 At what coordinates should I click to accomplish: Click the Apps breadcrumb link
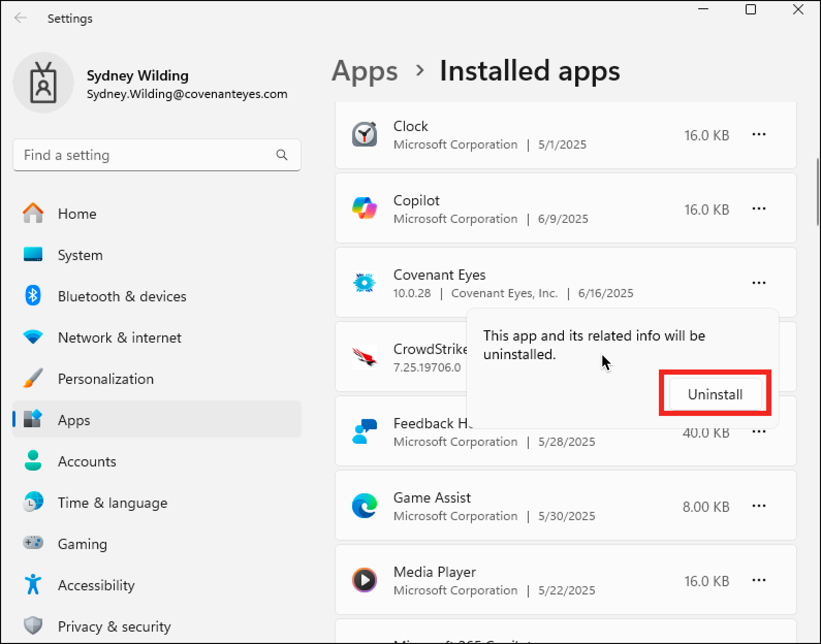(x=365, y=71)
